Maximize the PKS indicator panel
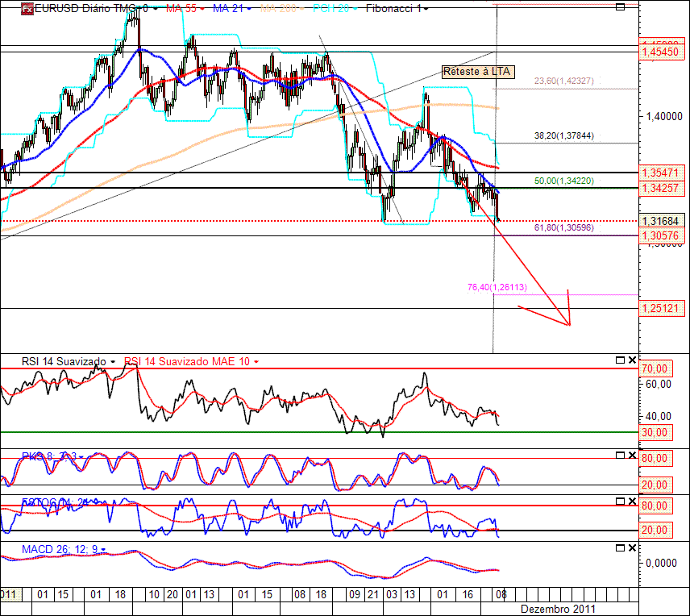The width and height of the screenshot is (690, 616). click(x=620, y=456)
